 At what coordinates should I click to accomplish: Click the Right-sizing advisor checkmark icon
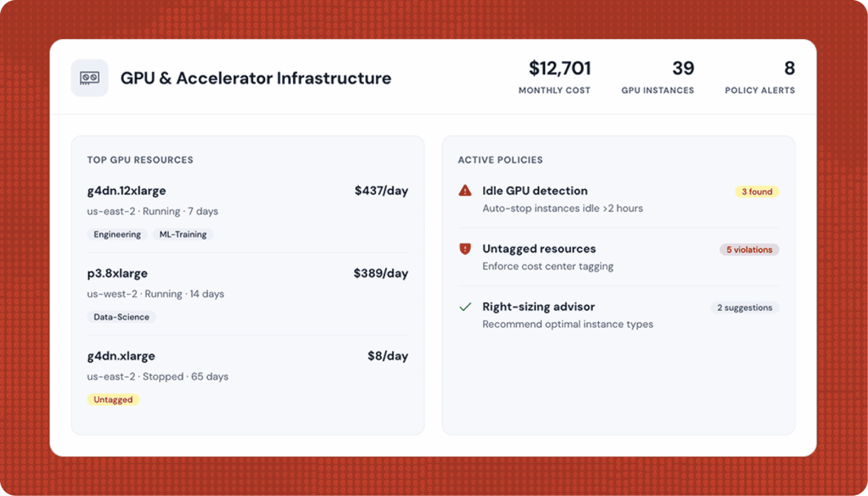[465, 307]
